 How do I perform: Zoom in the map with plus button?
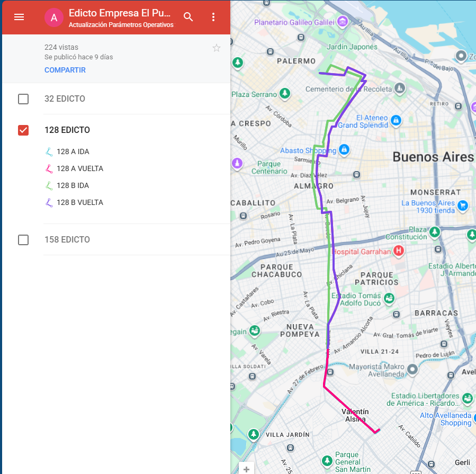(247, 469)
